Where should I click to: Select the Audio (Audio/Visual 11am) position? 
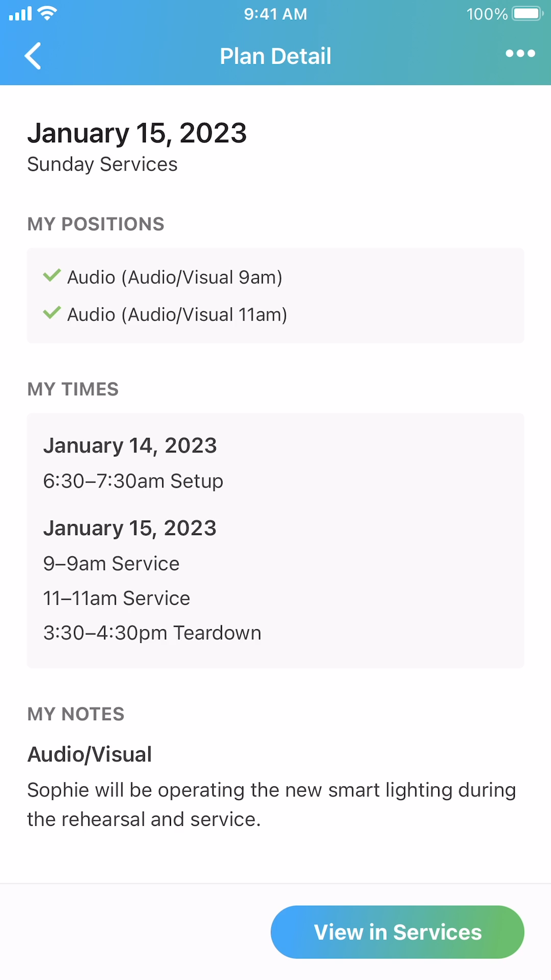177,314
